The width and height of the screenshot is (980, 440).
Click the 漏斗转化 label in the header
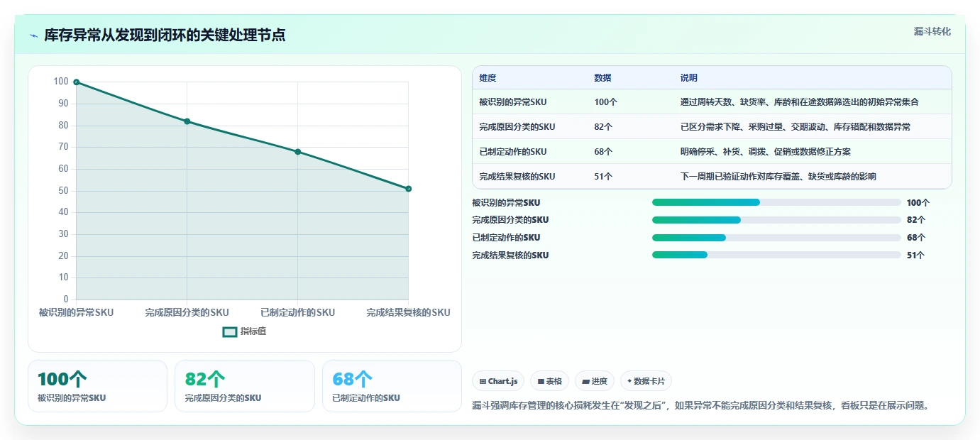[932, 31]
